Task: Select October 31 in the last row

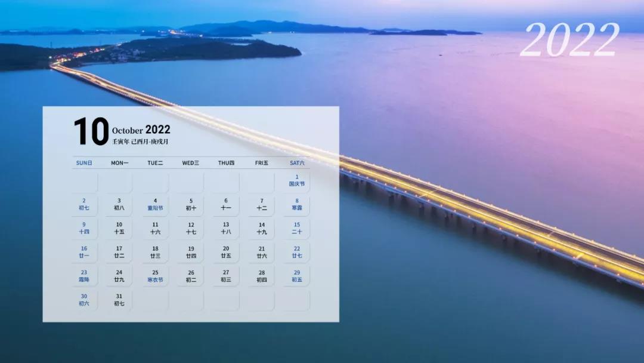Action: [119, 300]
